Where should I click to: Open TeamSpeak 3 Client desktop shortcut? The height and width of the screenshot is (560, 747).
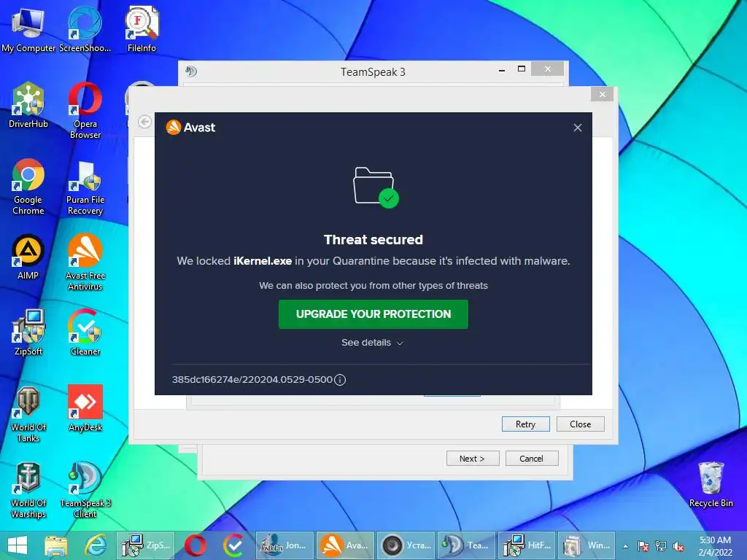(x=85, y=489)
